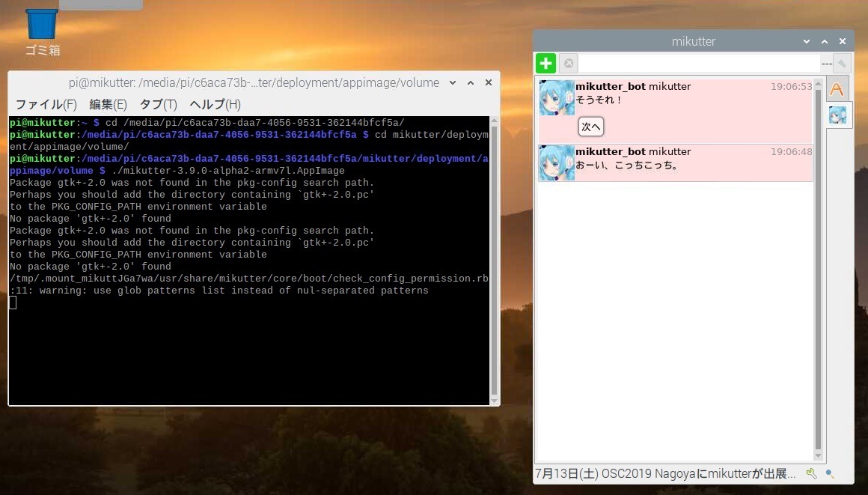Click the 19:06:48 timestamp

[791, 152]
